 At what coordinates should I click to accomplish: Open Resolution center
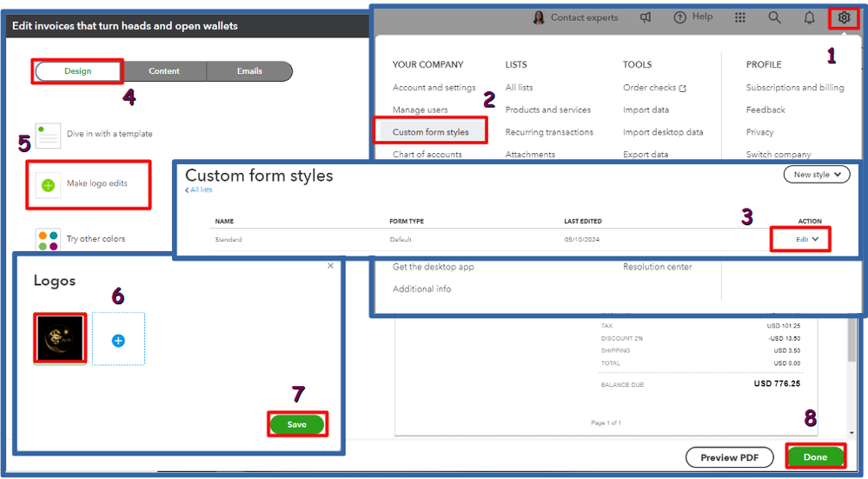coord(657,266)
